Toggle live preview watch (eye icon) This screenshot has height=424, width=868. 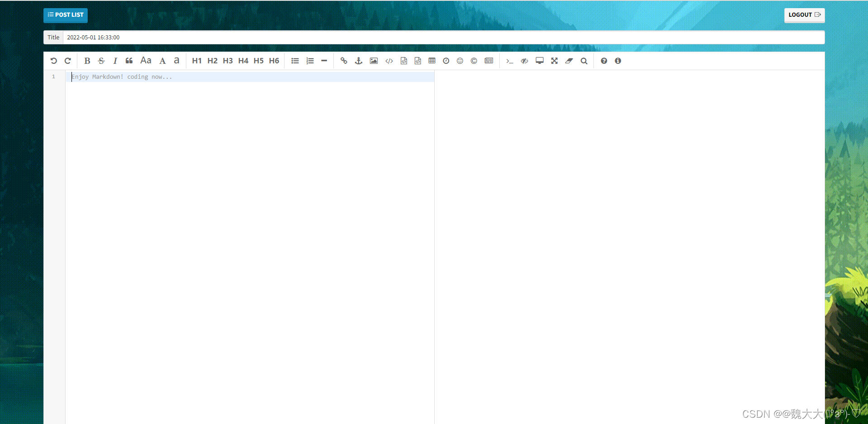pyautogui.click(x=525, y=61)
